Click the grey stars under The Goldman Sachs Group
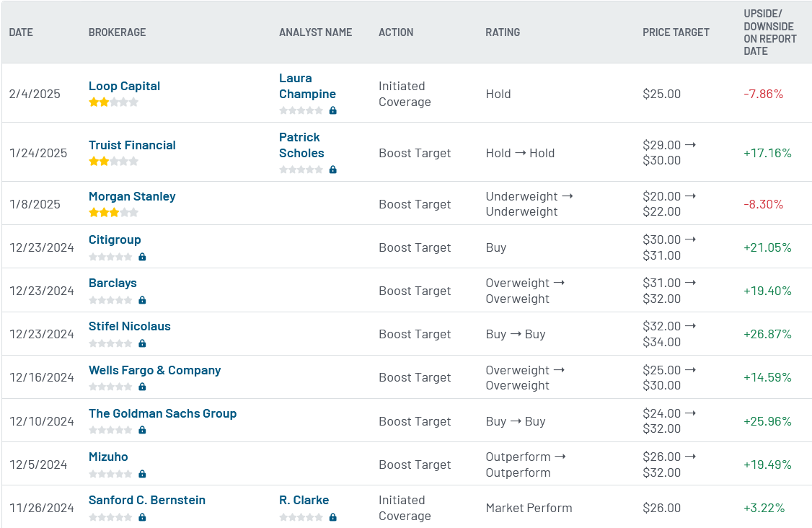The width and height of the screenshot is (812, 528). 110,430
